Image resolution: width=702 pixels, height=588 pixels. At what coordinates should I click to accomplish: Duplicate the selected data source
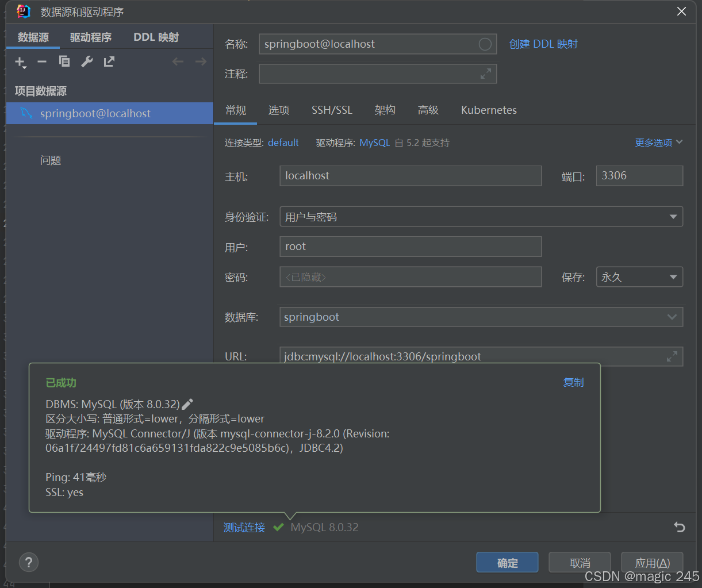tap(64, 62)
